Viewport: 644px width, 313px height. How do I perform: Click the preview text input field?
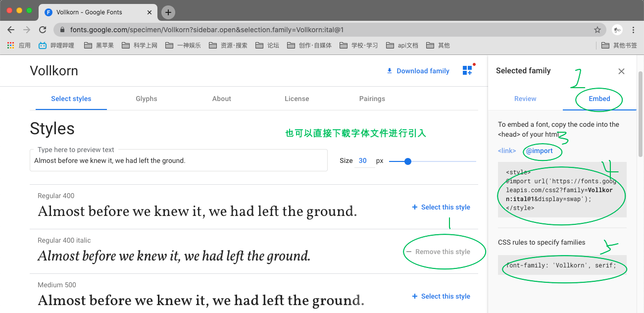click(x=179, y=160)
